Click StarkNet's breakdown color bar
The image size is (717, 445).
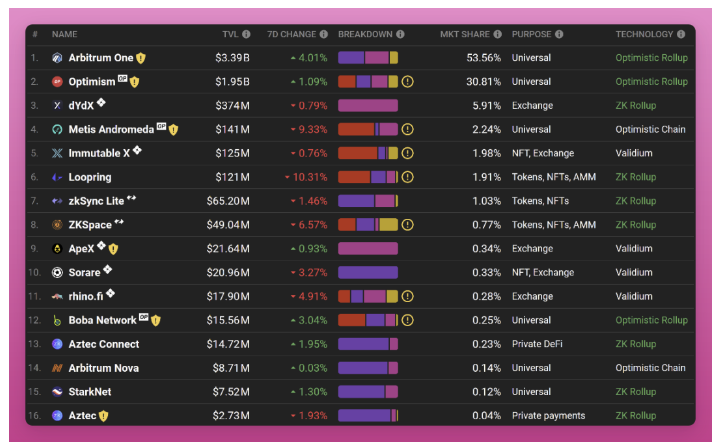[368, 391]
